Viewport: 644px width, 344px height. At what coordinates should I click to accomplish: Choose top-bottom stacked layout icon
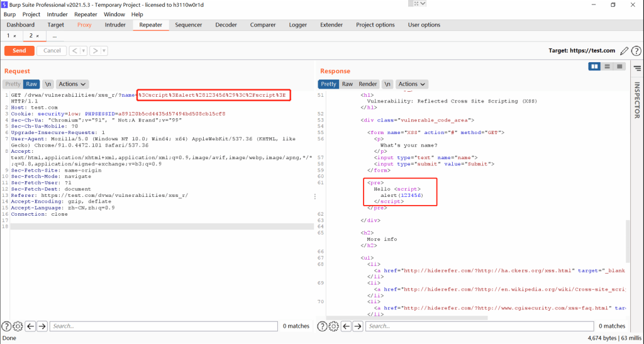(x=607, y=67)
